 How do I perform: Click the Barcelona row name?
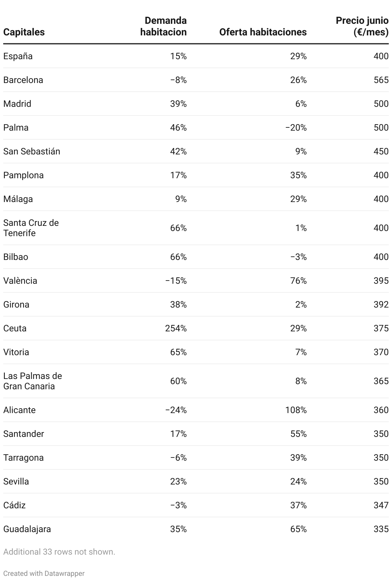pos(23,80)
